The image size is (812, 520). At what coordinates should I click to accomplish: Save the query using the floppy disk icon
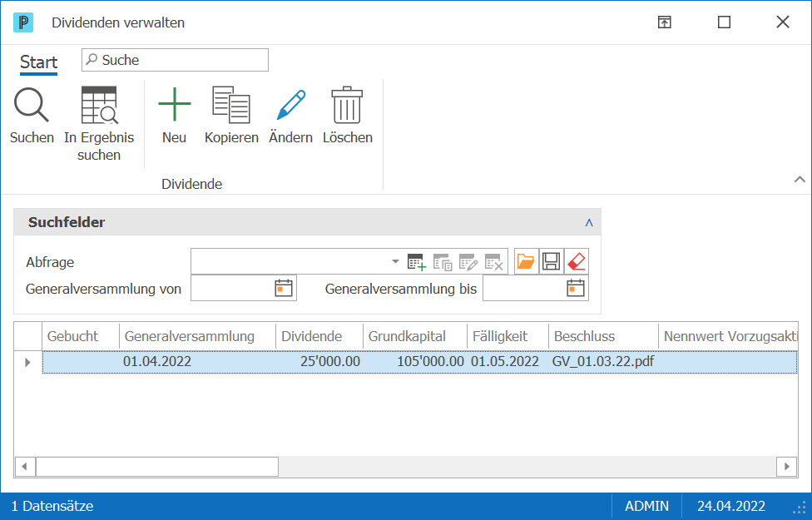(x=551, y=261)
